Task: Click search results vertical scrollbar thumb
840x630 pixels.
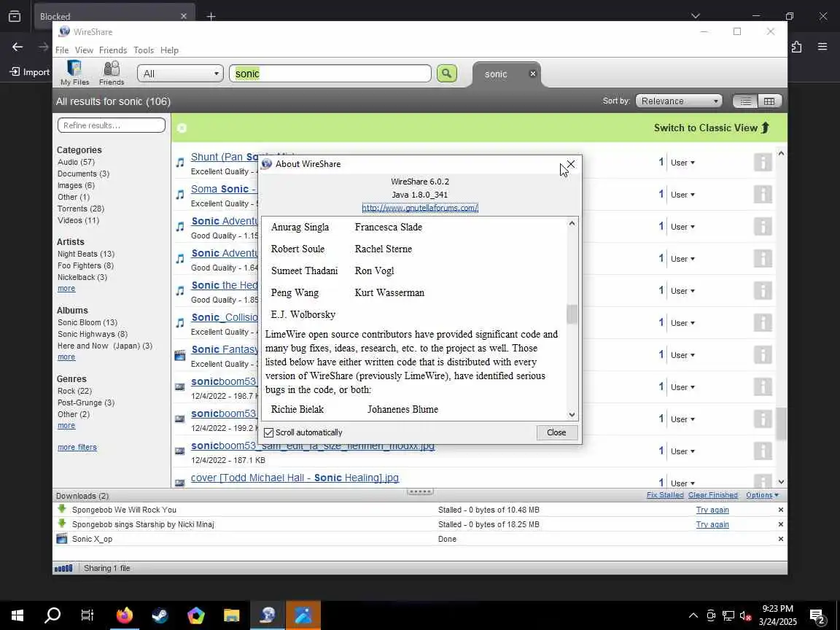Action: (781, 424)
